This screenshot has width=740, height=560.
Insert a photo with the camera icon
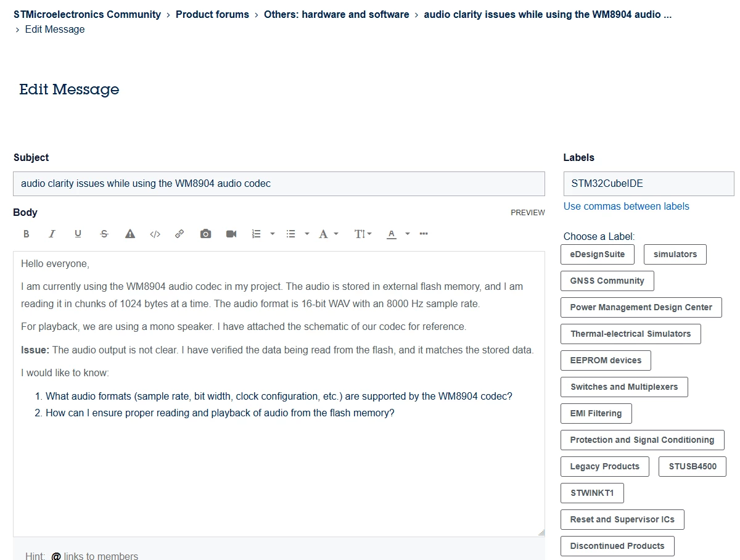tap(205, 234)
